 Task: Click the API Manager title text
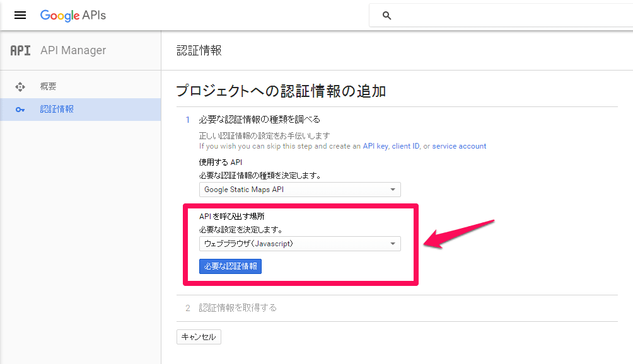point(73,50)
